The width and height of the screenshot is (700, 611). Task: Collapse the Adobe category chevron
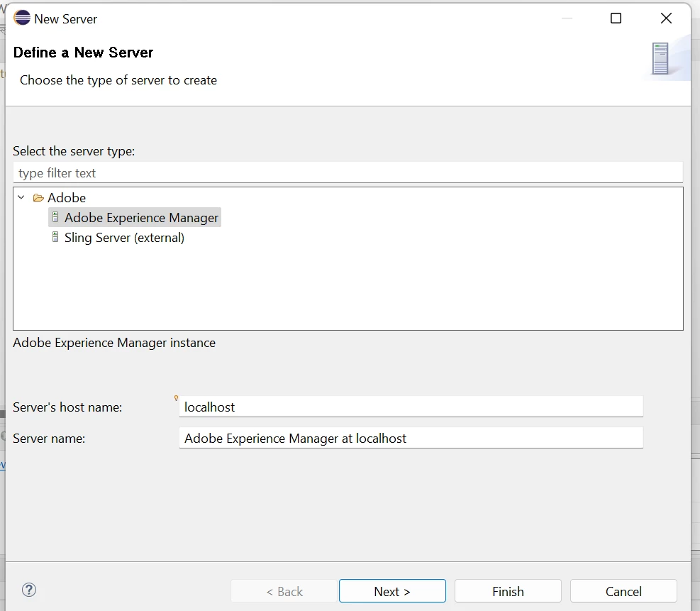pyautogui.click(x=21, y=198)
